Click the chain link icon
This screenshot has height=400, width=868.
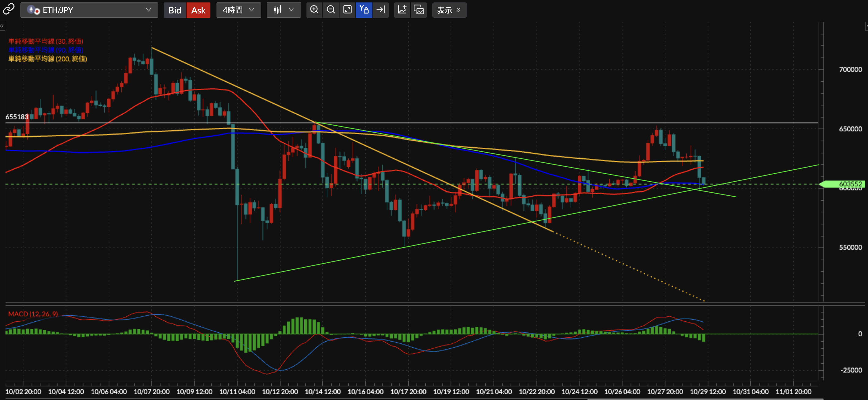pyautogui.click(x=9, y=9)
